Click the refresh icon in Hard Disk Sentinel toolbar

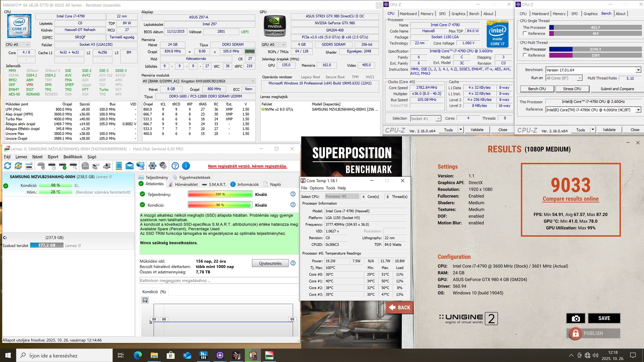(x=7, y=166)
